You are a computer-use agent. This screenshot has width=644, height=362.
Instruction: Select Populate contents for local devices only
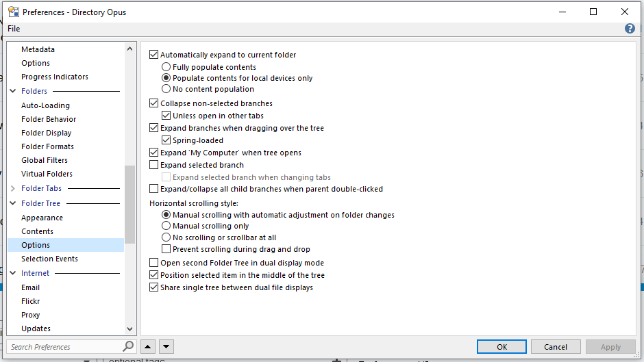pos(166,78)
